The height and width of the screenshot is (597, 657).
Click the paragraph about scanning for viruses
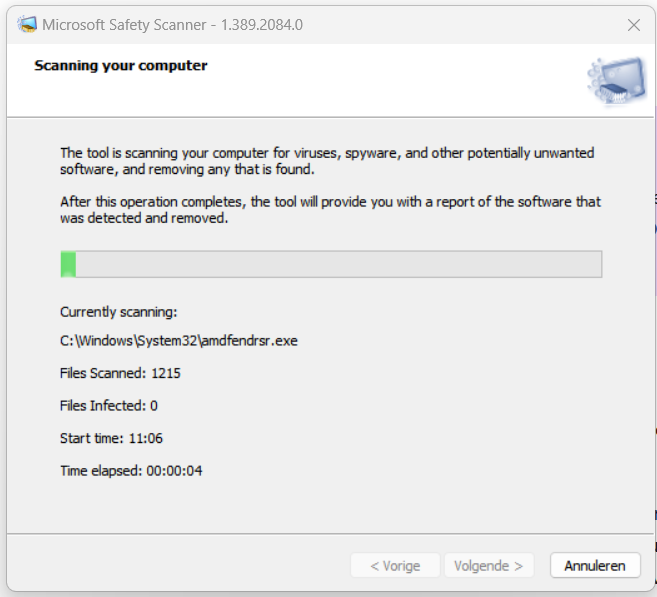click(x=327, y=161)
